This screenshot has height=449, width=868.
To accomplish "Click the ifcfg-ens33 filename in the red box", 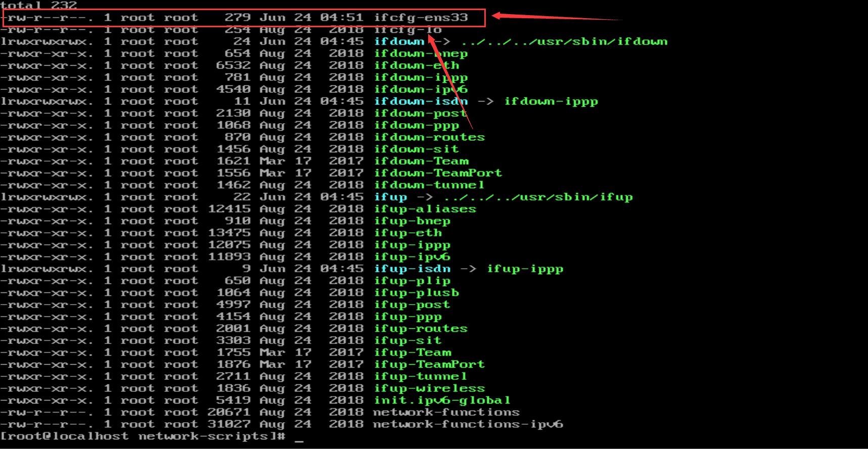I will coord(421,18).
